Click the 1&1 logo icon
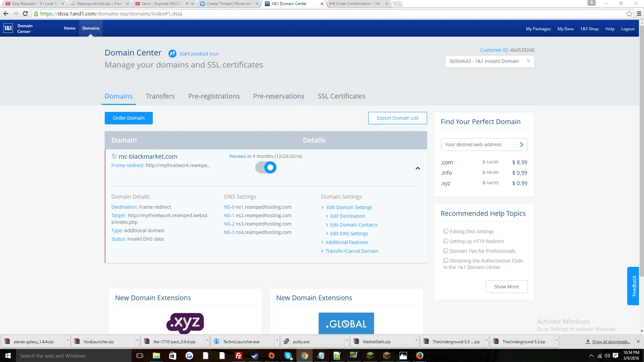The height and width of the screenshot is (362, 644). (8, 28)
